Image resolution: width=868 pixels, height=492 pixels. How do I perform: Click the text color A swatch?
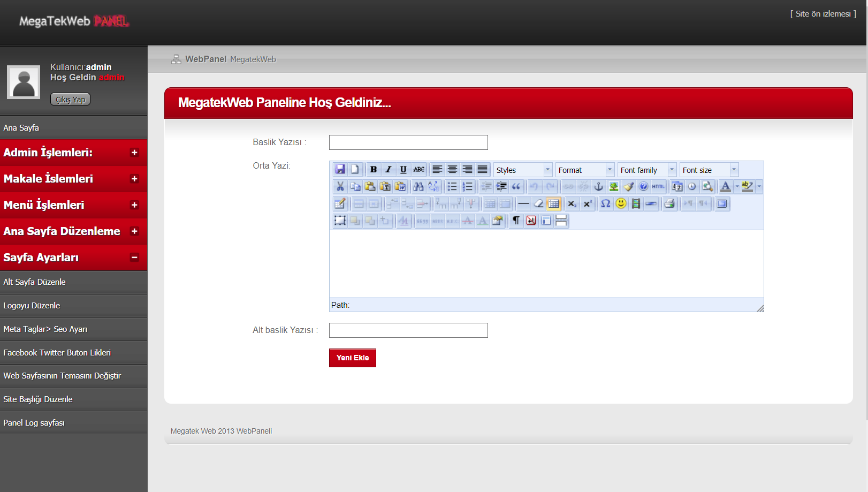725,186
